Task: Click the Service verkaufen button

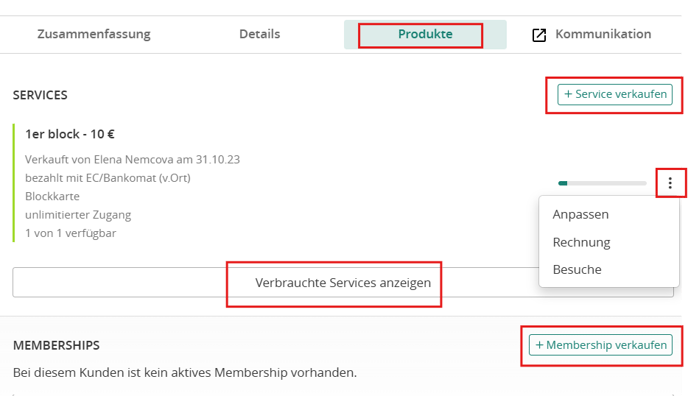Action: point(615,94)
